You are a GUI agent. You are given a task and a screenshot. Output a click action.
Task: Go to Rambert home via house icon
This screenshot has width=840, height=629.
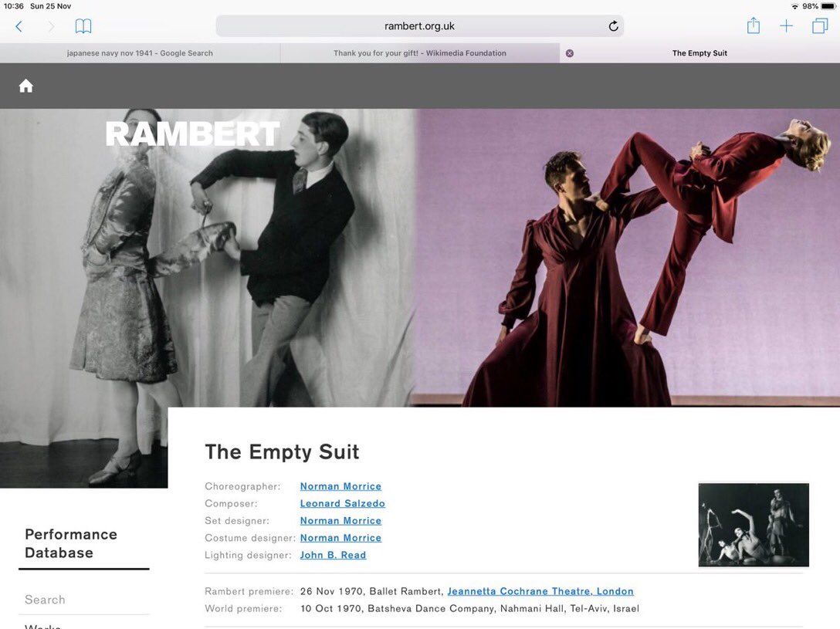tap(25, 86)
